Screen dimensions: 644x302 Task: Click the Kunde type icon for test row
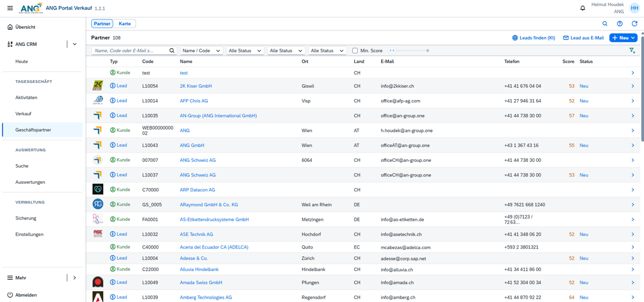coord(113,72)
